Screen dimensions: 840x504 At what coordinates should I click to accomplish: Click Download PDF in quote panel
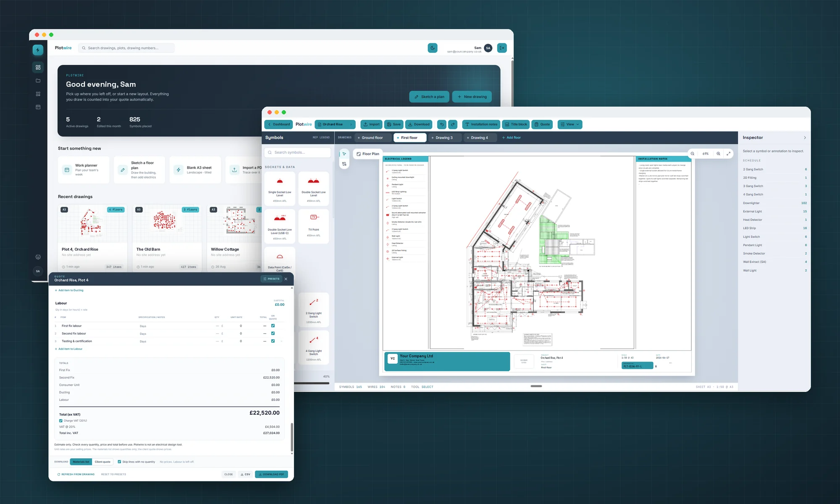(271, 474)
